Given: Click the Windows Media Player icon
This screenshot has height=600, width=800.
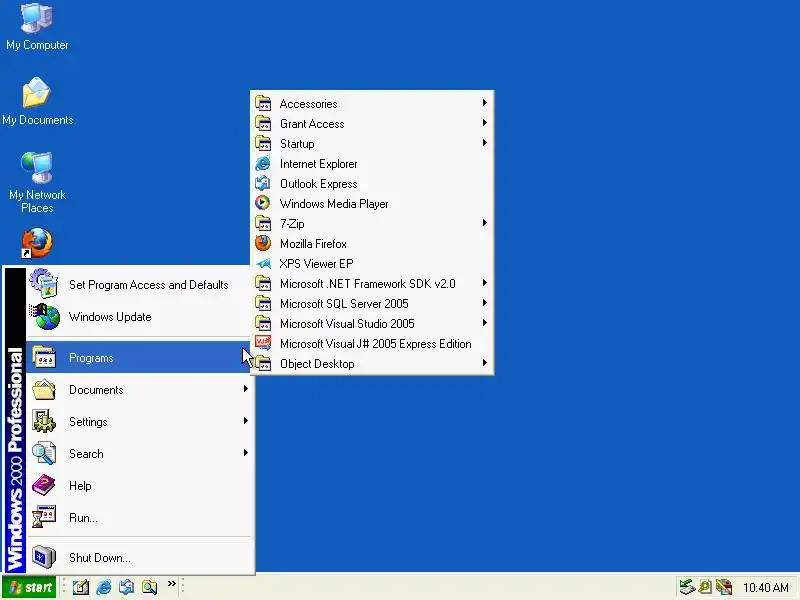Looking at the screenshot, I should tap(263, 204).
